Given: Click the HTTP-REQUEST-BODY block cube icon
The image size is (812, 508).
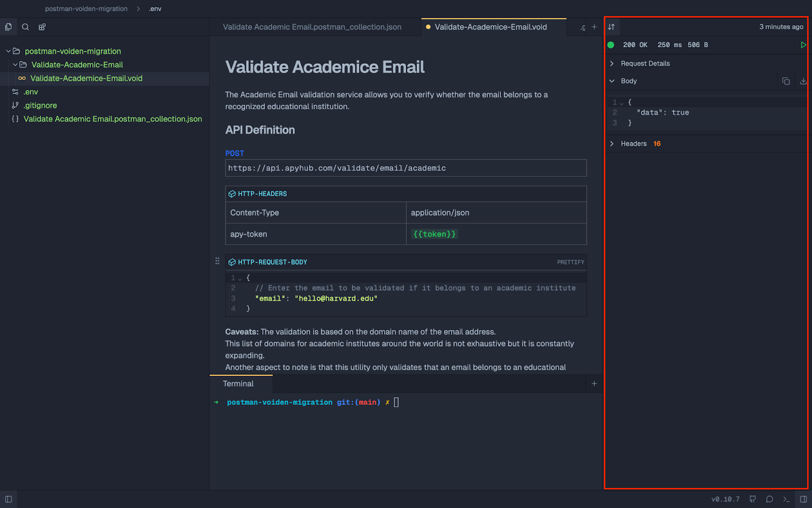Looking at the screenshot, I should pyautogui.click(x=232, y=262).
